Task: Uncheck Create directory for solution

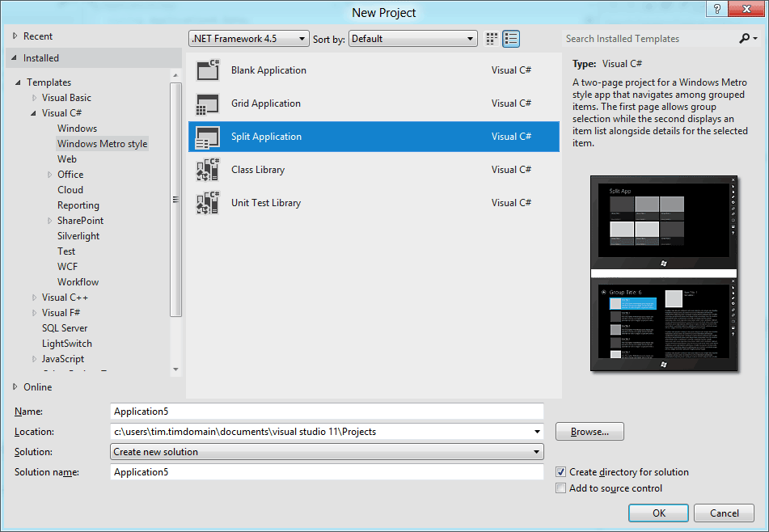Action: pyautogui.click(x=561, y=472)
